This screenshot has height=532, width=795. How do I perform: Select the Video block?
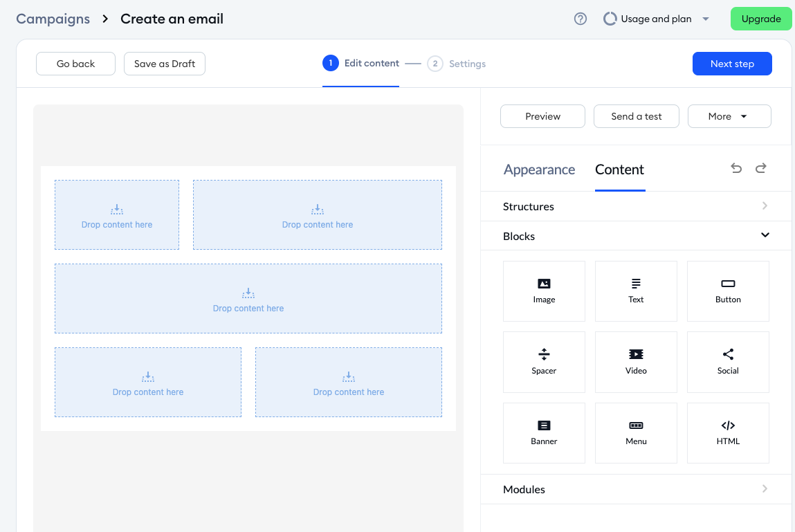pos(636,361)
